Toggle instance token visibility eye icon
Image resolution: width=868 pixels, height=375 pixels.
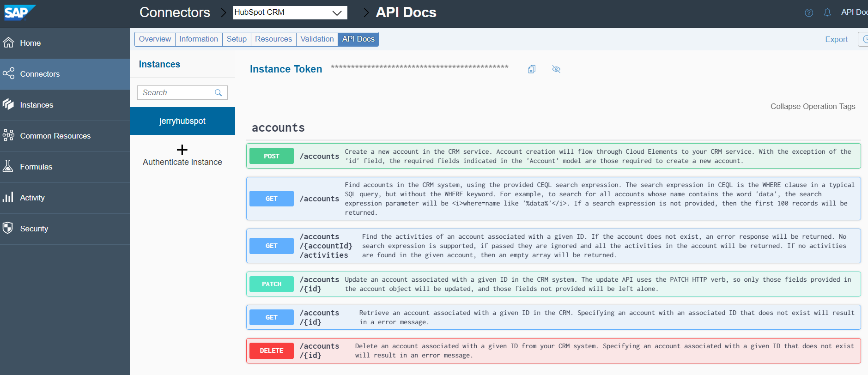pos(556,69)
